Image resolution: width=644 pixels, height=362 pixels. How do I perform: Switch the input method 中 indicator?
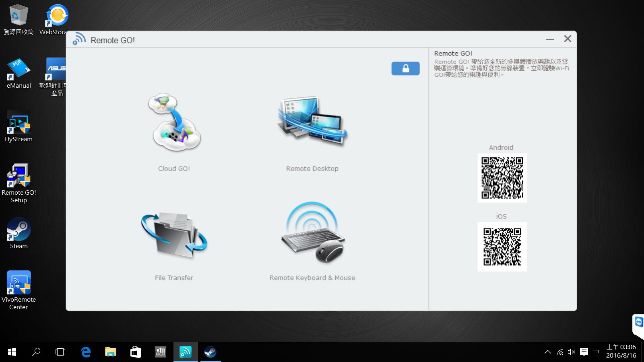596,352
